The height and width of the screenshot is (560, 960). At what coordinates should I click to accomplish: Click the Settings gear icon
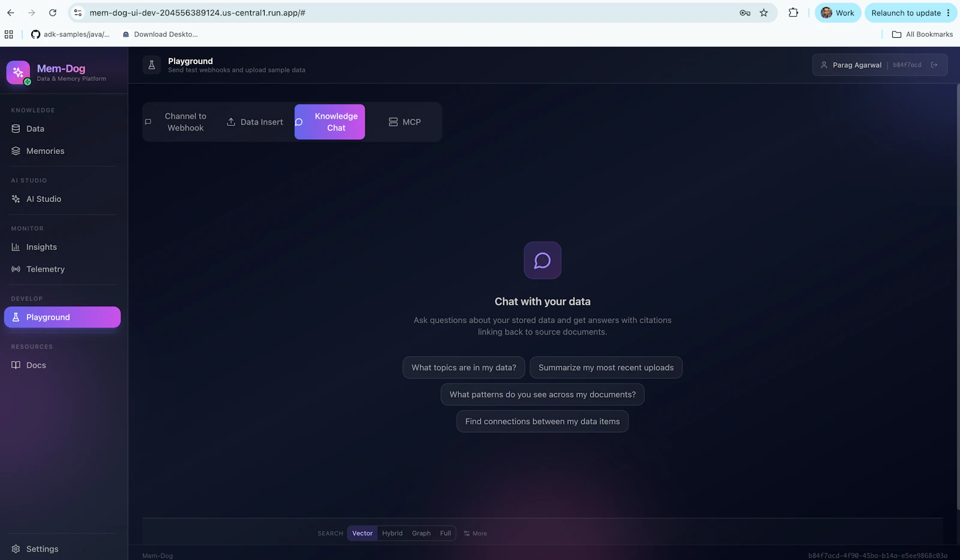pyautogui.click(x=16, y=549)
